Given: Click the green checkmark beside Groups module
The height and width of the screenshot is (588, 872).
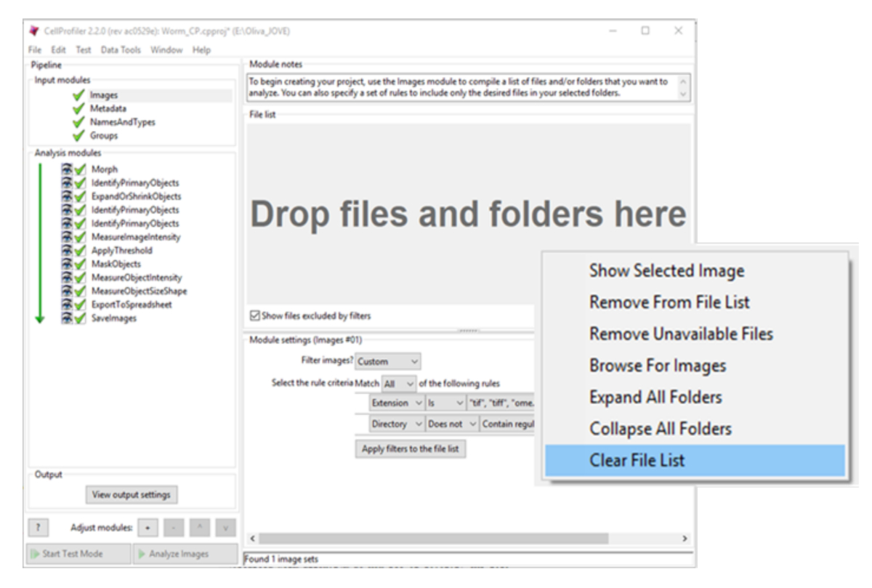Looking at the screenshot, I should 78,135.
